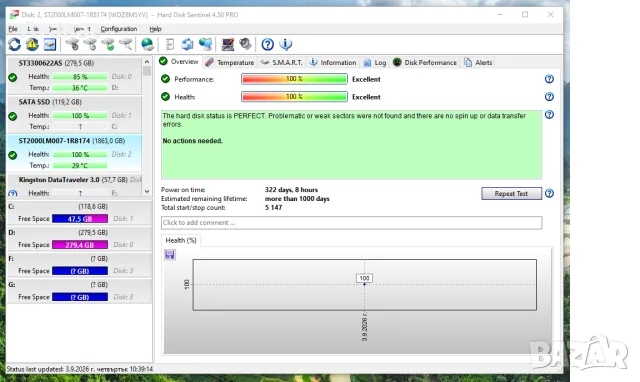
Task: Switch to the Overview tab
Action: pos(179,62)
